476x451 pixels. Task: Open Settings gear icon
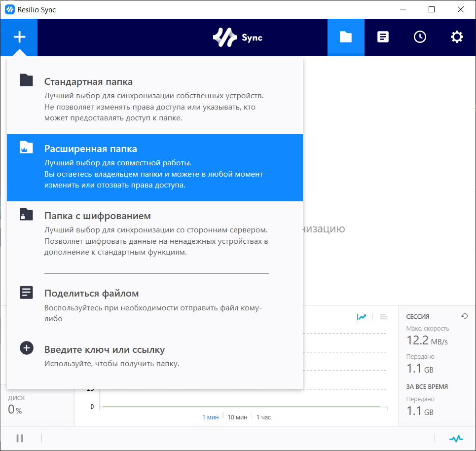point(457,37)
